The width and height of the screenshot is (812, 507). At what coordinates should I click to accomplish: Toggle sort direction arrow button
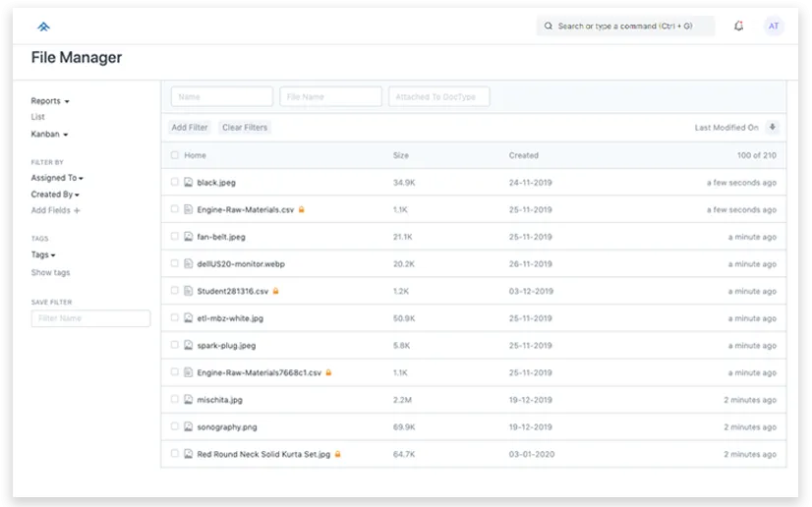tap(773, 128)
